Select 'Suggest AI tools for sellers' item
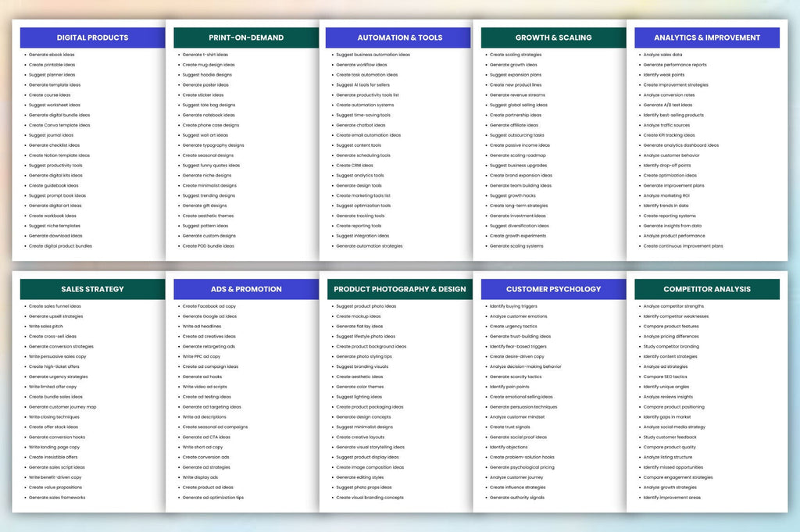800x532 pixels. [x=362, y=85]
